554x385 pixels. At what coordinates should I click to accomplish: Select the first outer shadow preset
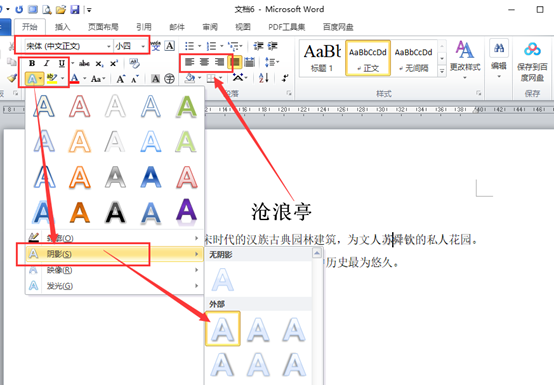[x=223, y=329]
